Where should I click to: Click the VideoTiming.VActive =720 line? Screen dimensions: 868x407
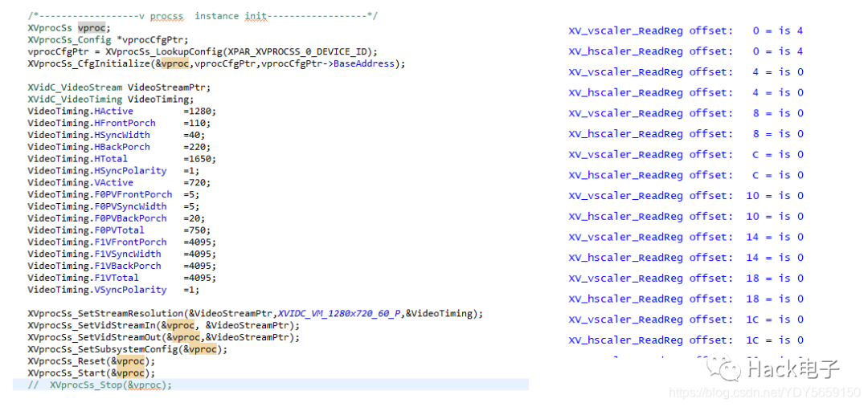(120, 182)
